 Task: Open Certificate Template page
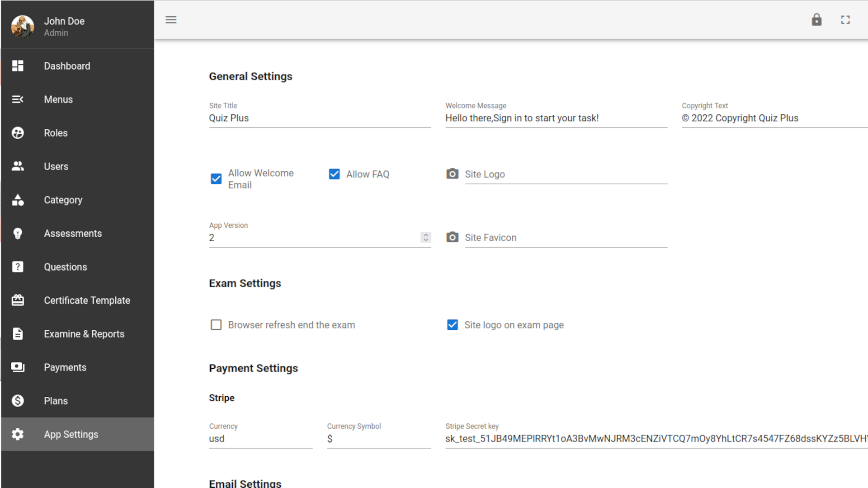click(87, 300)
